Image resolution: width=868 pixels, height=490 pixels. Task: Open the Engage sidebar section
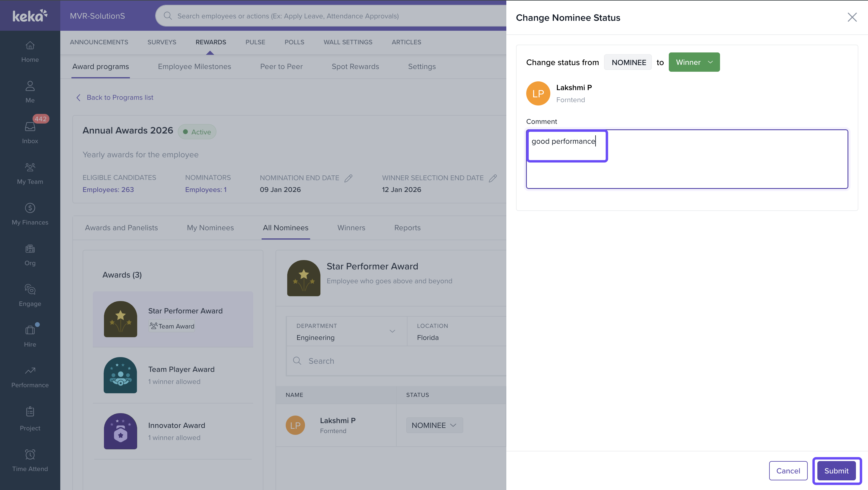coord(30,290)
